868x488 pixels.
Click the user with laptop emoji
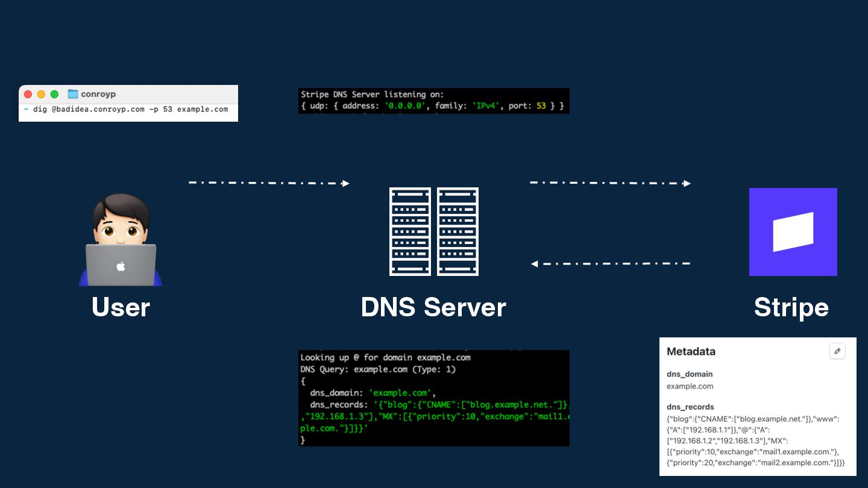[121, 239]
